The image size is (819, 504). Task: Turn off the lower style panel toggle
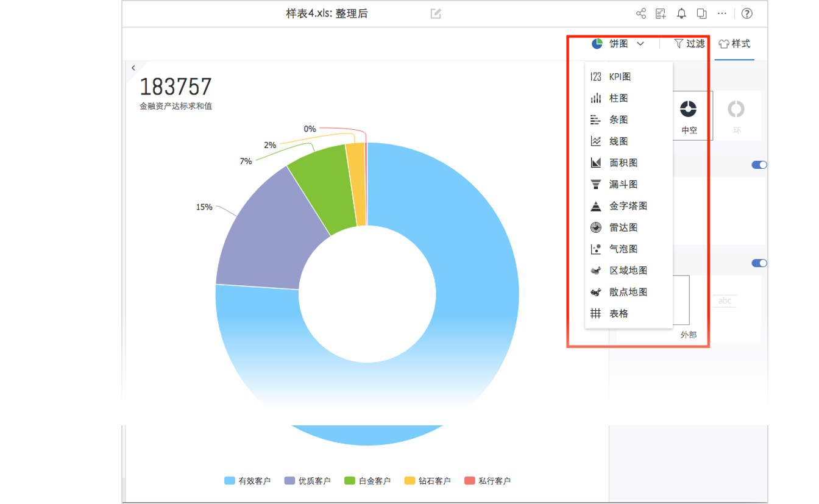(x=759, y=263)
